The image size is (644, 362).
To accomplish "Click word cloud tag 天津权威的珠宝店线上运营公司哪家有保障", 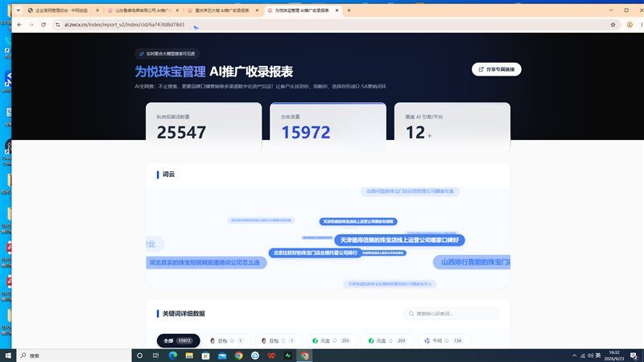I will tap(358, 222).
